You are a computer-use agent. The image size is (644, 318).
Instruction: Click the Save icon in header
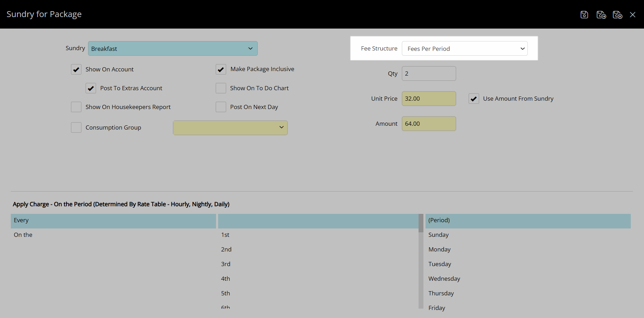click(584, 15)
